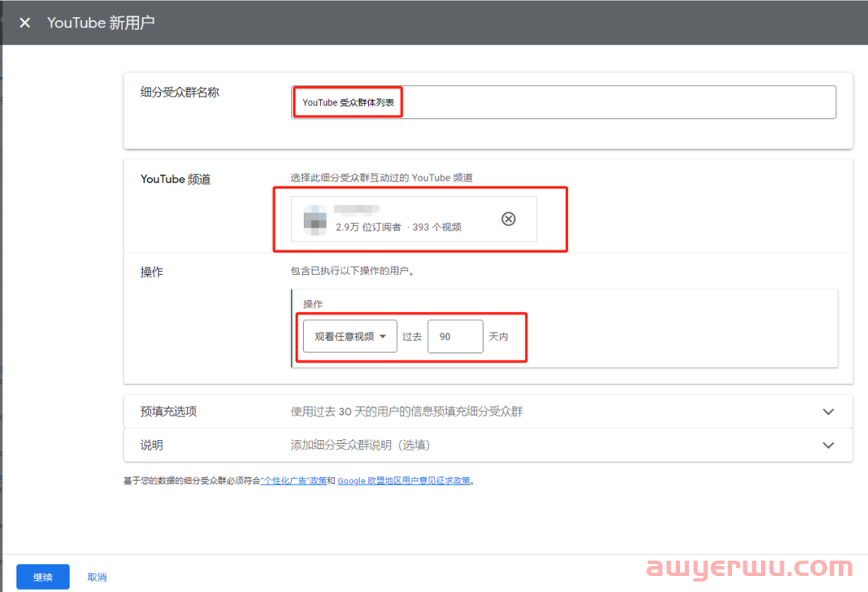This screenshot has width=868, height=592.
Task: Click the 细分受众群名称 input field
Action: pyautogui.click(x=563, y=102)
